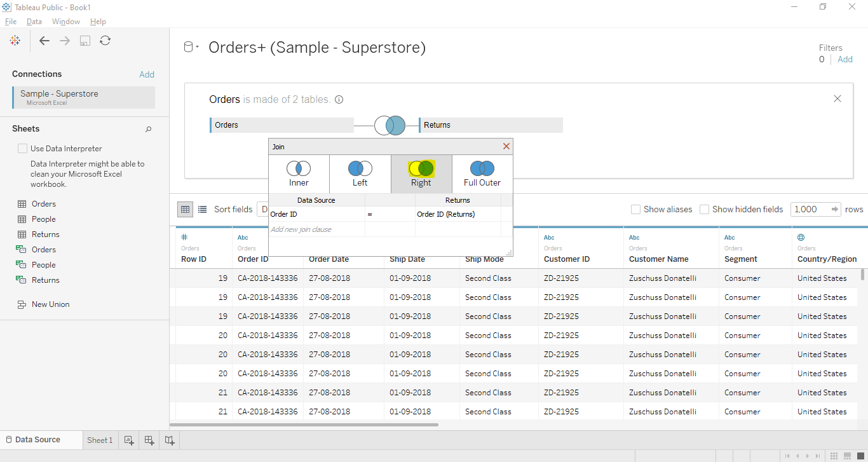Viewport: 868px width, 462px height.
Task: Refresh the data source
Action: click(105, 41)
